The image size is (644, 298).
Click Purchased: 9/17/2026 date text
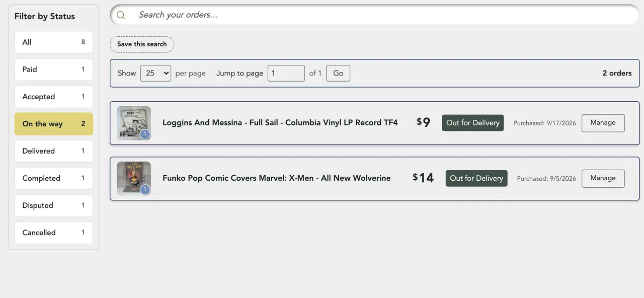(544, 123)
